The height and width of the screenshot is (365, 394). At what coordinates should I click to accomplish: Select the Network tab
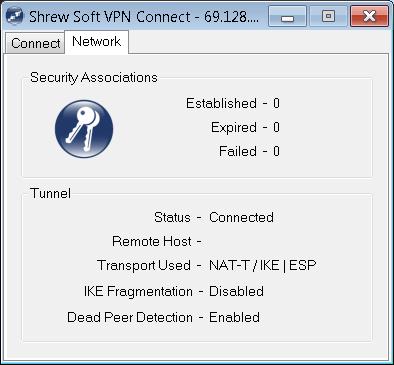coord(97,42)
